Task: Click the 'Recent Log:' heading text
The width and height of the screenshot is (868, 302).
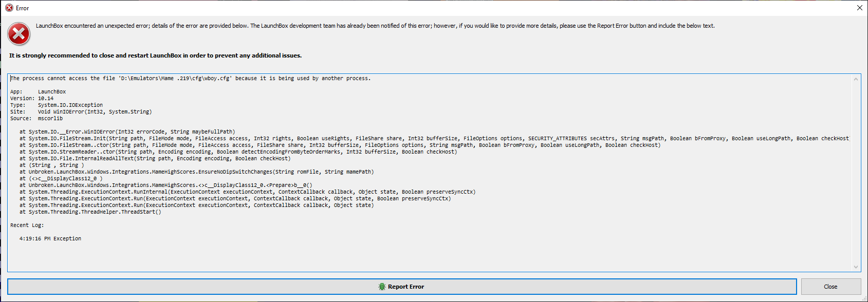Action: [x=27, y=225]
